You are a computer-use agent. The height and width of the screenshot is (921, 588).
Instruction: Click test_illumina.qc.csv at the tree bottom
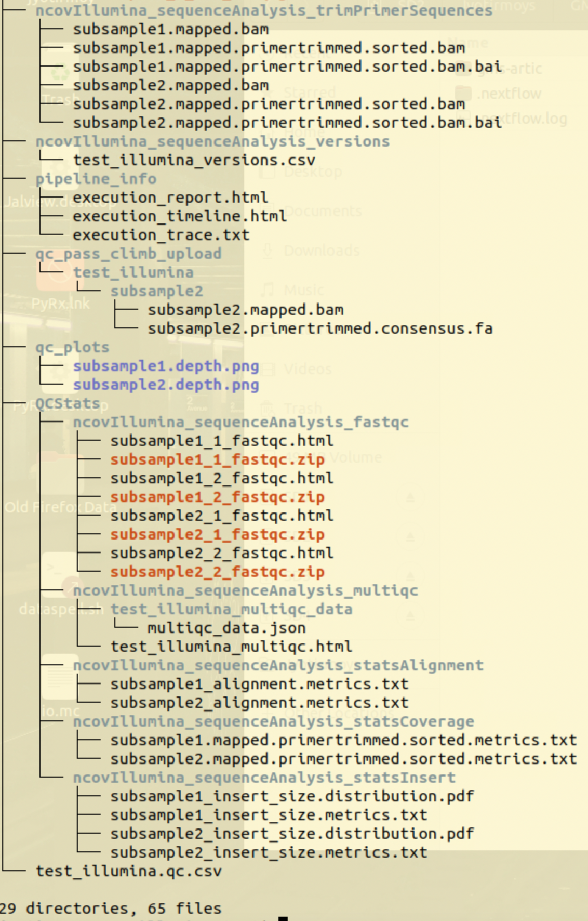tap(128, 871)
